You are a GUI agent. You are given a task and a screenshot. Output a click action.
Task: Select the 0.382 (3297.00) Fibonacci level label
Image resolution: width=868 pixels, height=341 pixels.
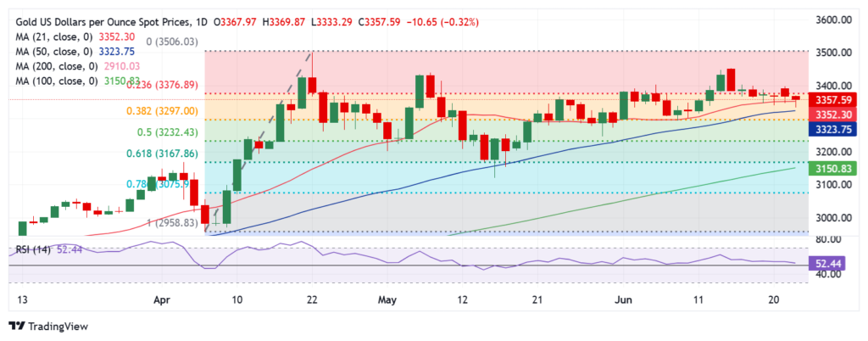(x=165, y=111)
